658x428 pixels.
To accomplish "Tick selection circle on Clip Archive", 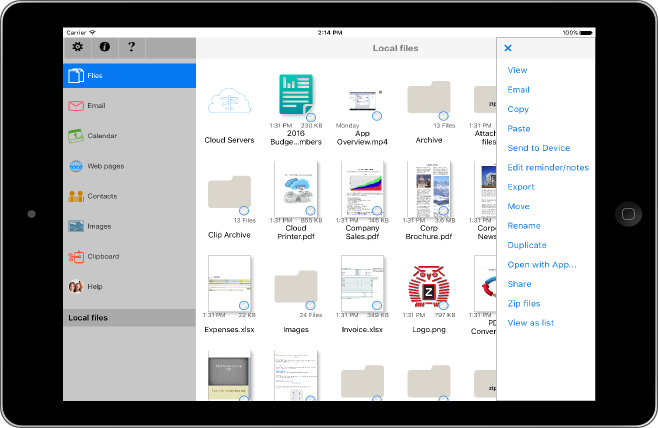I will pos(244,211).
